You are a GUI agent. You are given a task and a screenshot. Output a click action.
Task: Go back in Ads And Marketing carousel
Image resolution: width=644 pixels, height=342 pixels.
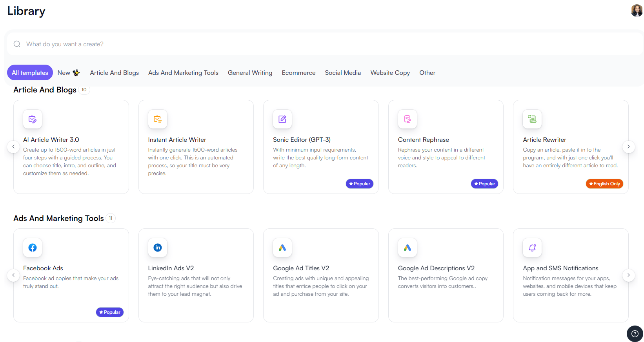(13, 275)
